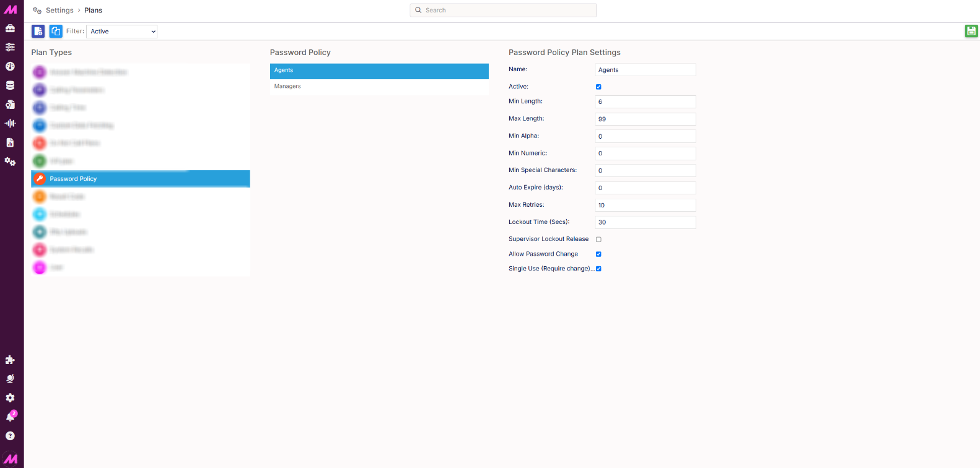Toggle Allow Password Change checkbox
Viewport: 980px width, 468px height.
coord(598,254)
